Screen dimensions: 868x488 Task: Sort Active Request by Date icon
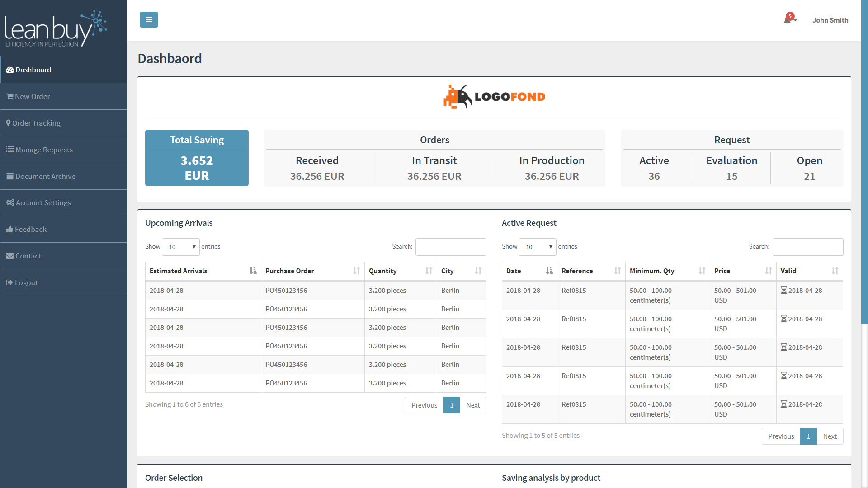[549, 271]
